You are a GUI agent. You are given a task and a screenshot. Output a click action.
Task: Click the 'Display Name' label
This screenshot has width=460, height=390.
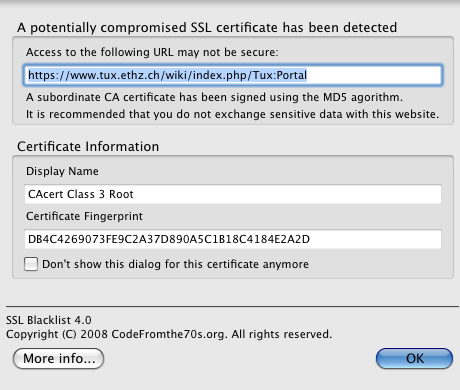[x=62, y=171]
